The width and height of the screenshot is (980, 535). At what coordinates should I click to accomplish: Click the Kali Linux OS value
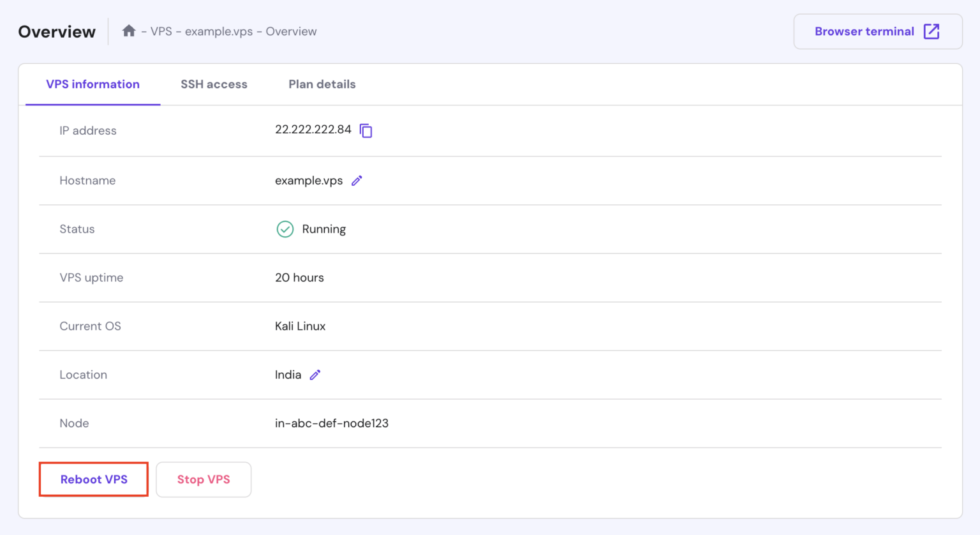tap(300, 326)
